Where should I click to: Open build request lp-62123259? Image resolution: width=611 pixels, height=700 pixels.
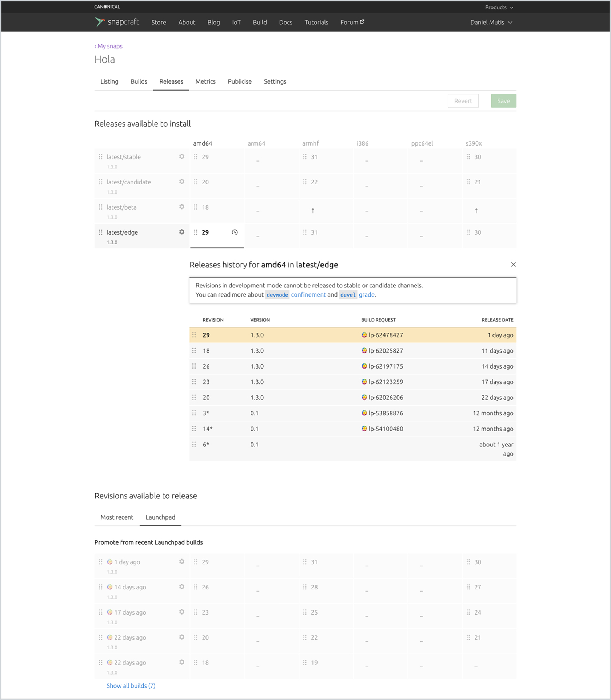(386, 382)
